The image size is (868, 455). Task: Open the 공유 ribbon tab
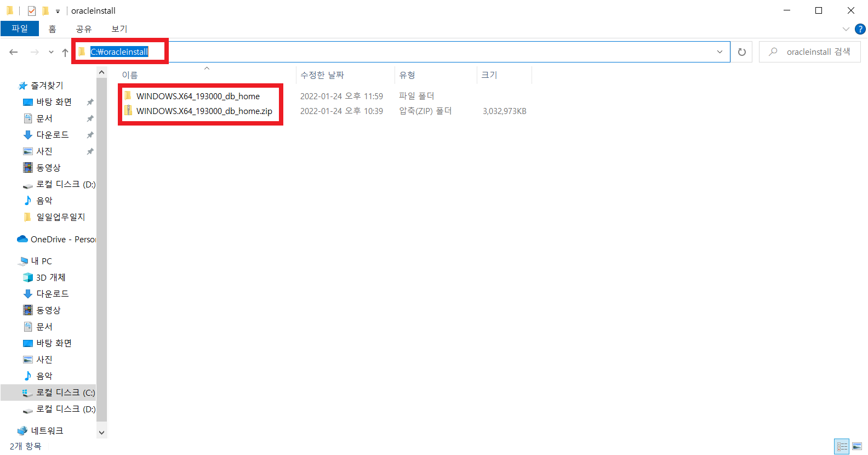tap(84, 29)
